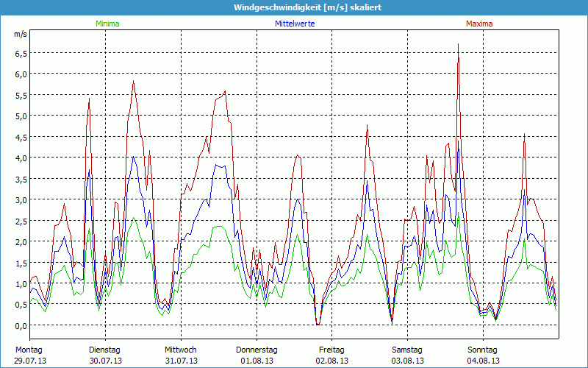Click the Donnerstag day label
This screenshot has height=368, width=588.
(x=257, y=350)
